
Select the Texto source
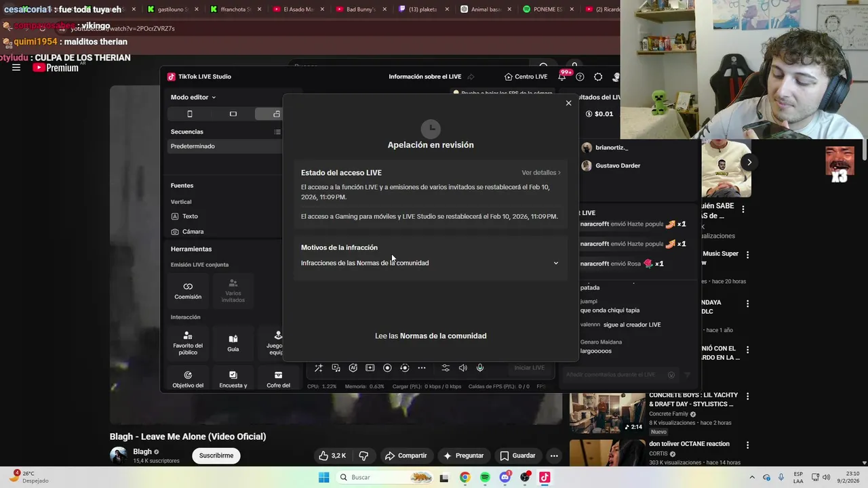click(x=184, y=216)
